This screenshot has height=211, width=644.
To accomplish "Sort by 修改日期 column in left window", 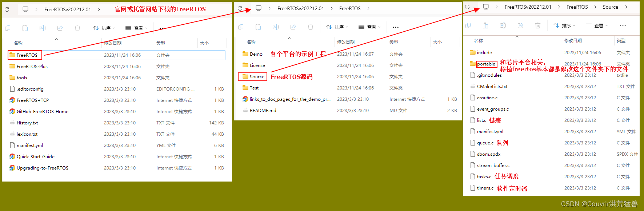I will 113,43.
